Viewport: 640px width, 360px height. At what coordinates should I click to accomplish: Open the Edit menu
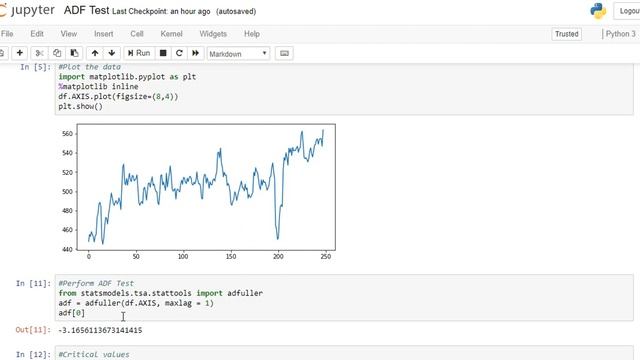[x=37, y=34]
